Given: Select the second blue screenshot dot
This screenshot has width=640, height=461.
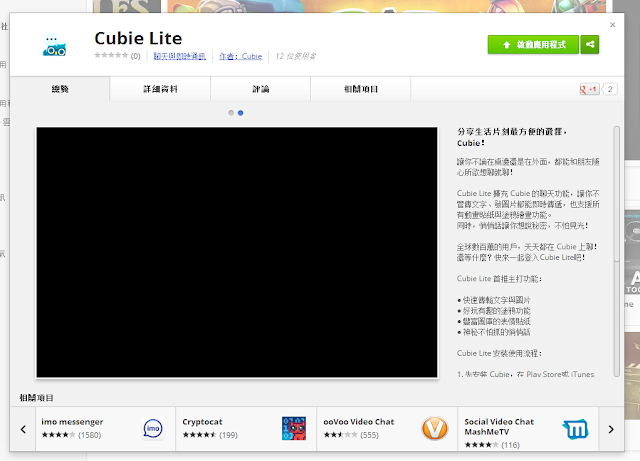Looking at the screenshot, I should pyautogui.click(x=240, y=113).
